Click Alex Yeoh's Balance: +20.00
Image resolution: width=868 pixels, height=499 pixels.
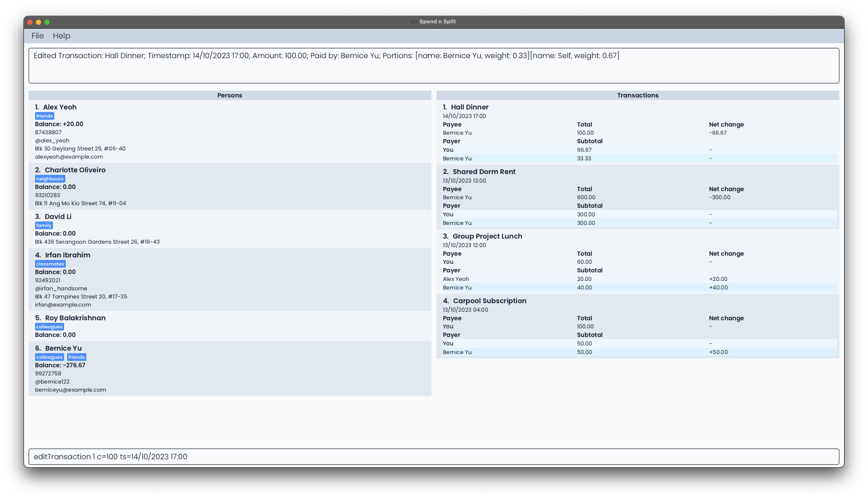(59, 124)
